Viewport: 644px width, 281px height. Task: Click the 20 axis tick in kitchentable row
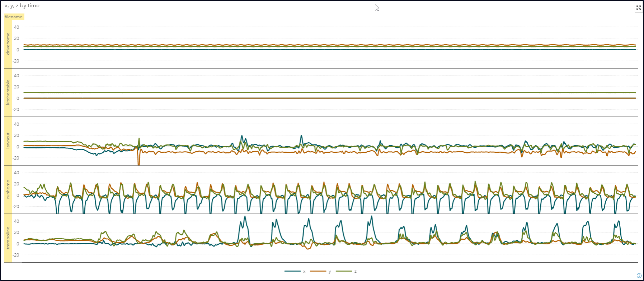coord(17,87)
